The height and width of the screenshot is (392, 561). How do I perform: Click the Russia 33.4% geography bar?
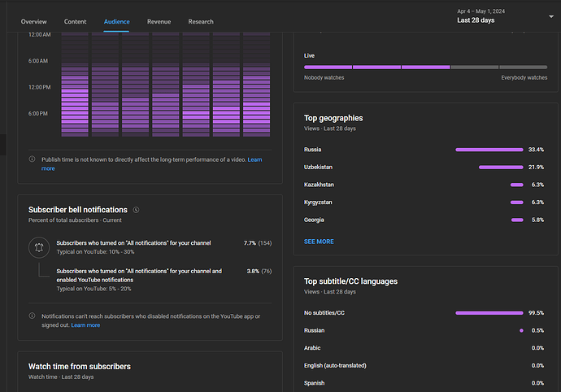pos(489,150)
